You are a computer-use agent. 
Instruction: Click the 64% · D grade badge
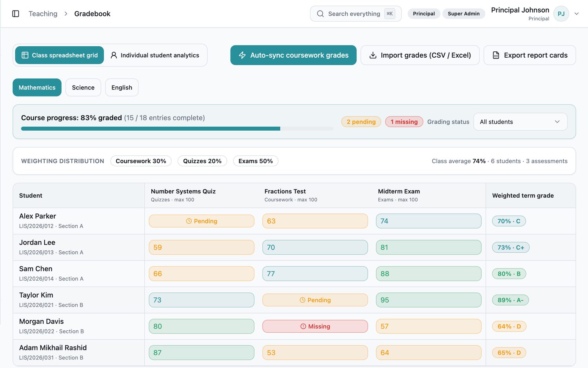(x=509, y=326)
